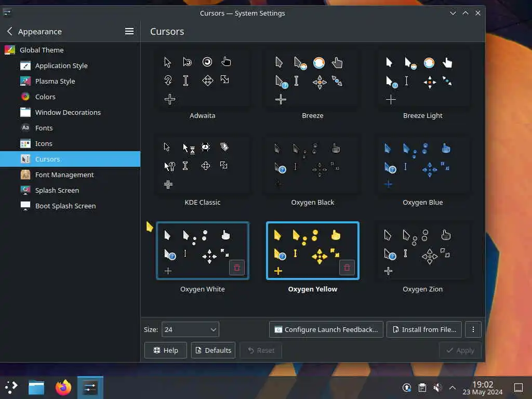Screen dimensions: 532x399
Task: Remove Oxygen Yellow theme with trash icon
Action: coord(347,268)
